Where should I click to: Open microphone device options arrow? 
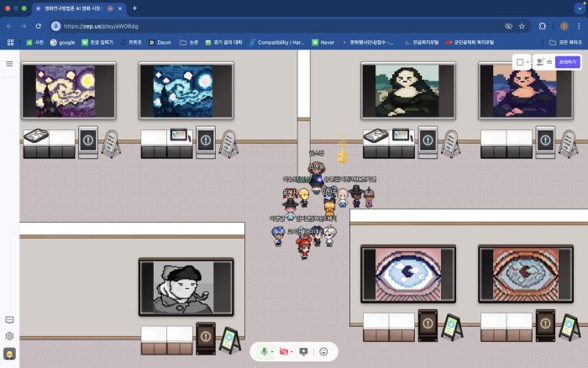coord(272,352)
